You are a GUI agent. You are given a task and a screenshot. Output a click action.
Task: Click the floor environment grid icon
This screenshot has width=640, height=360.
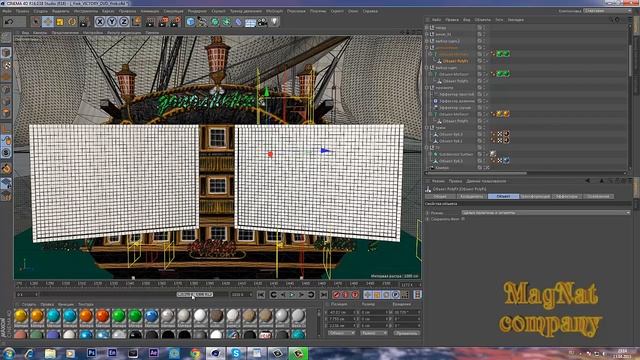(250, 22)
